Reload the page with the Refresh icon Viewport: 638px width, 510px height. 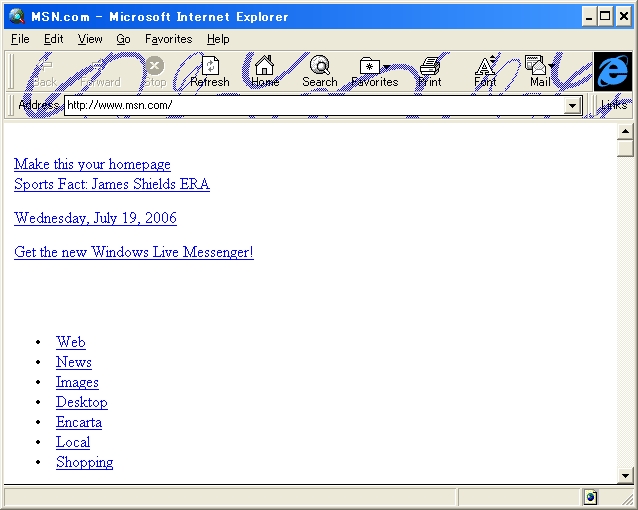coord(210,72)
